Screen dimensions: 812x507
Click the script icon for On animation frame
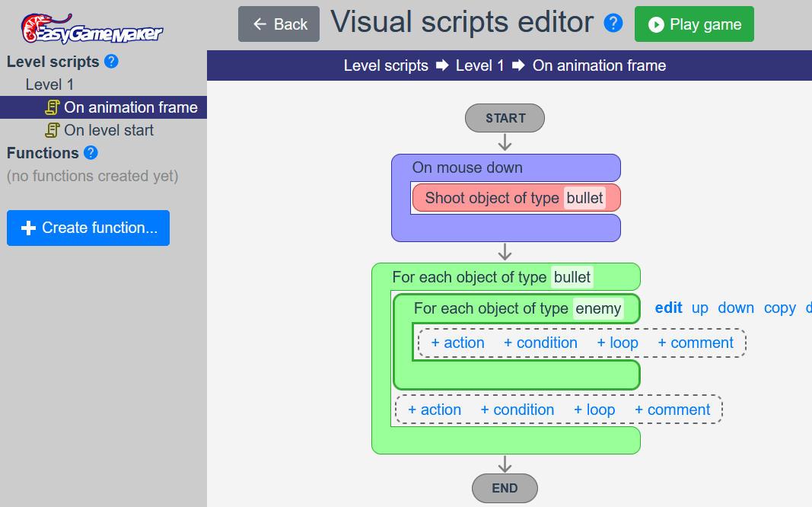53,107
